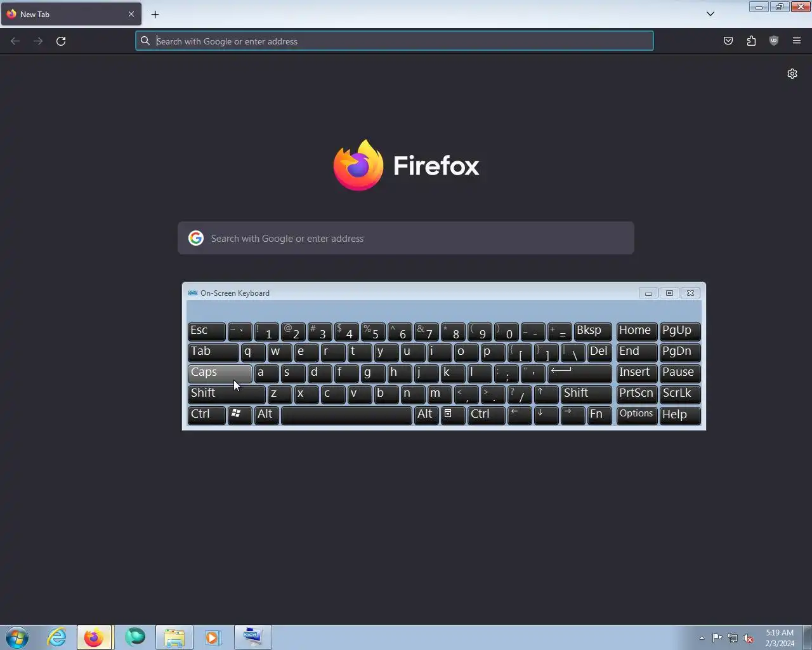Click the number 5 key
Screen dimensions: 812x650
point(373,331)
